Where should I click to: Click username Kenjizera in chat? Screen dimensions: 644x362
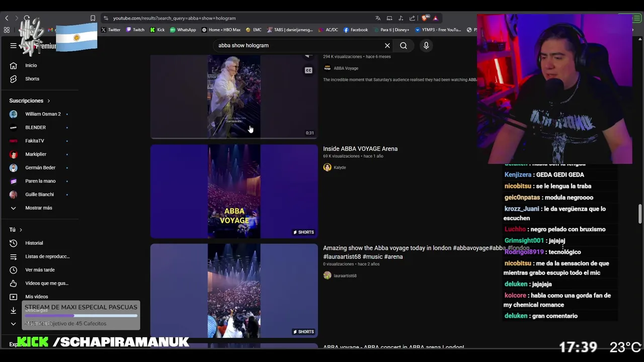click(518, 175)
